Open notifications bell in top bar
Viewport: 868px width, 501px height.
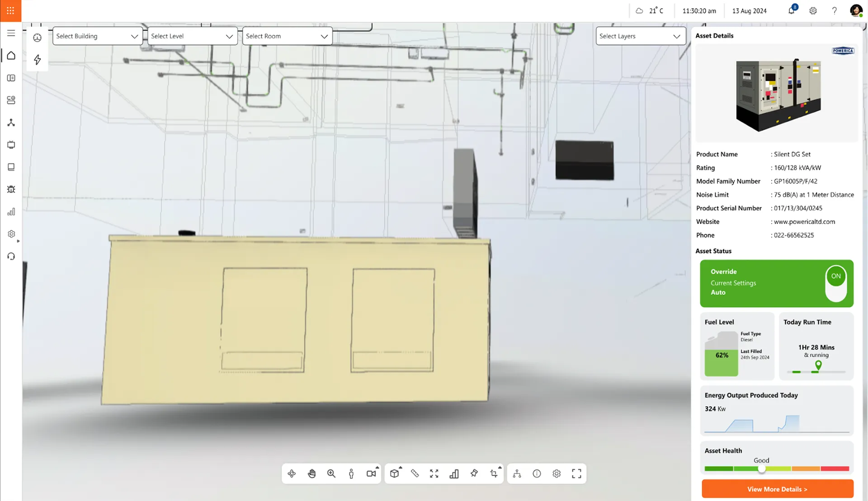point(791,10)
